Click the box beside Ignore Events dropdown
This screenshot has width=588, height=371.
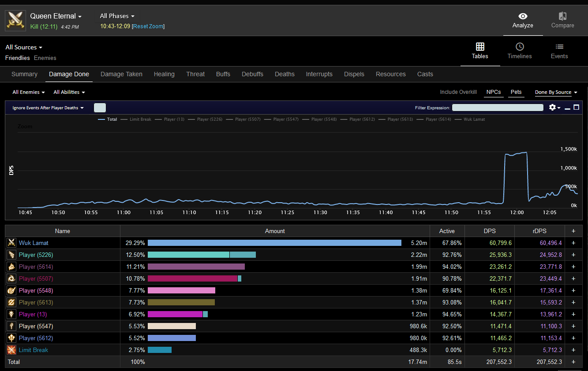click(x=100, y=108)
